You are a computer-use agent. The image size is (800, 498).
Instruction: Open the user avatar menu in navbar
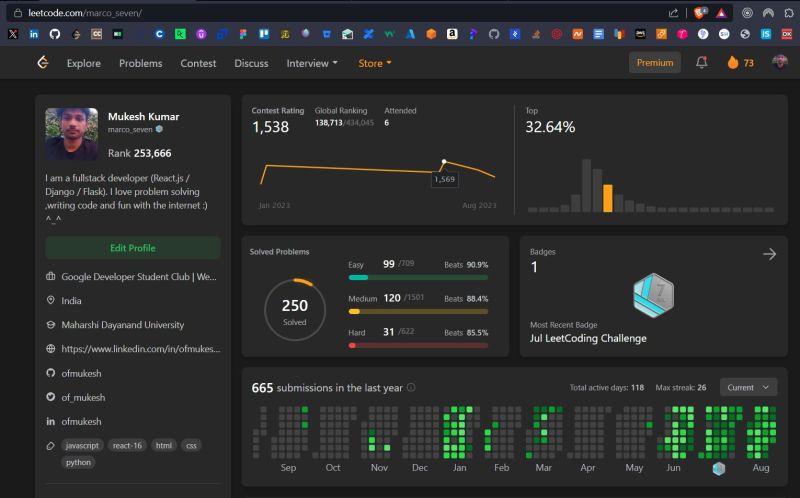(780, 62)
